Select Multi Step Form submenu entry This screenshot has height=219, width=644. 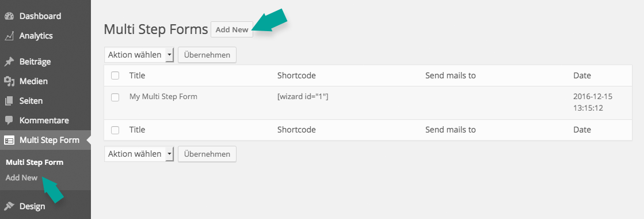click(35, 162)
